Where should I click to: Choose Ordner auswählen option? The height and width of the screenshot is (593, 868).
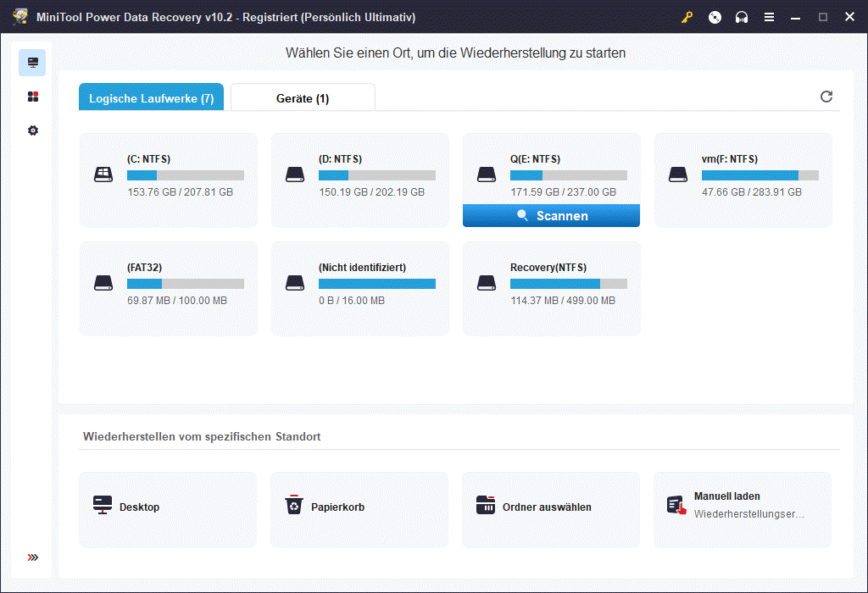click(x=551, y=510)
